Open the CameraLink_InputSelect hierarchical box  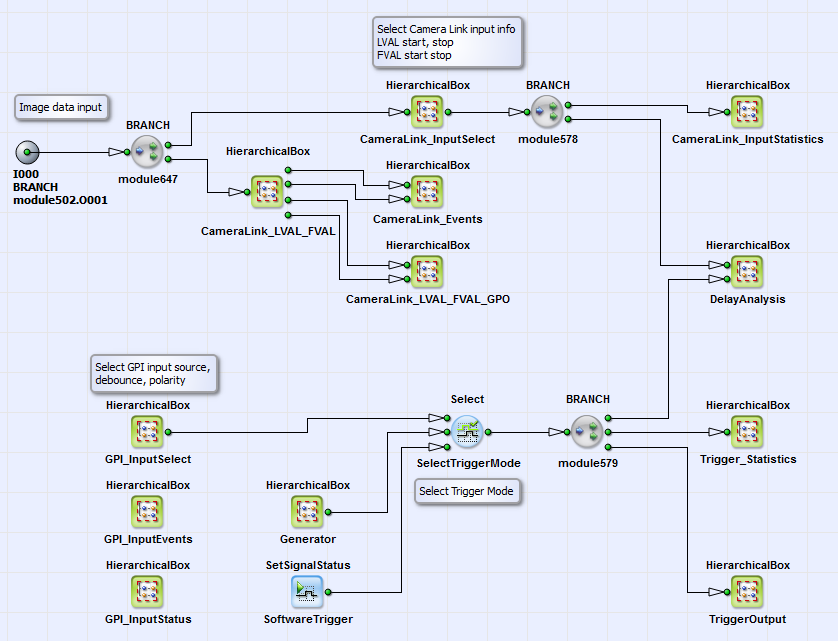pos(427,113)
